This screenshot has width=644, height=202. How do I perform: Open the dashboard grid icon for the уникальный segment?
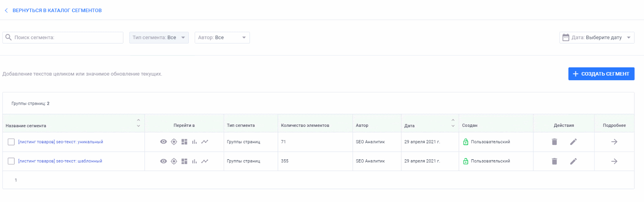(x=184, y=142)
